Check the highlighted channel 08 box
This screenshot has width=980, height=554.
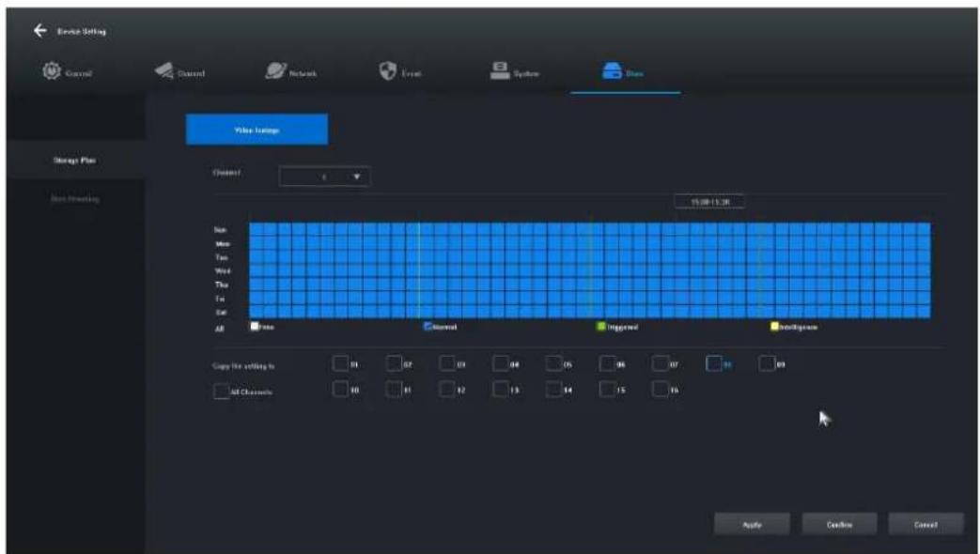[x=714, y=363]
